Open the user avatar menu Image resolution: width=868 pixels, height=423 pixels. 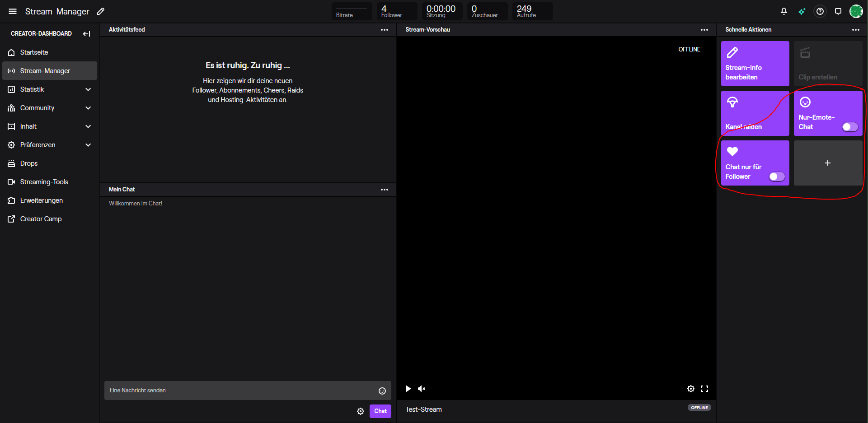856,11
